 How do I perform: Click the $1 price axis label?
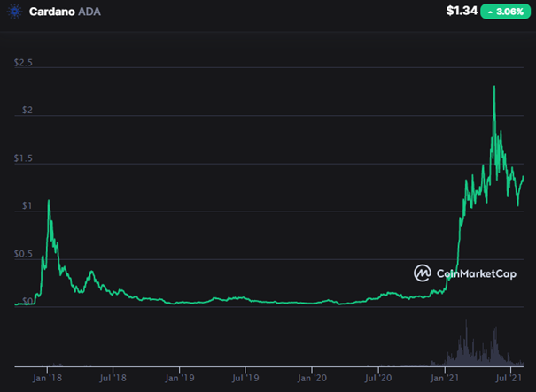(x=27, y=205)
